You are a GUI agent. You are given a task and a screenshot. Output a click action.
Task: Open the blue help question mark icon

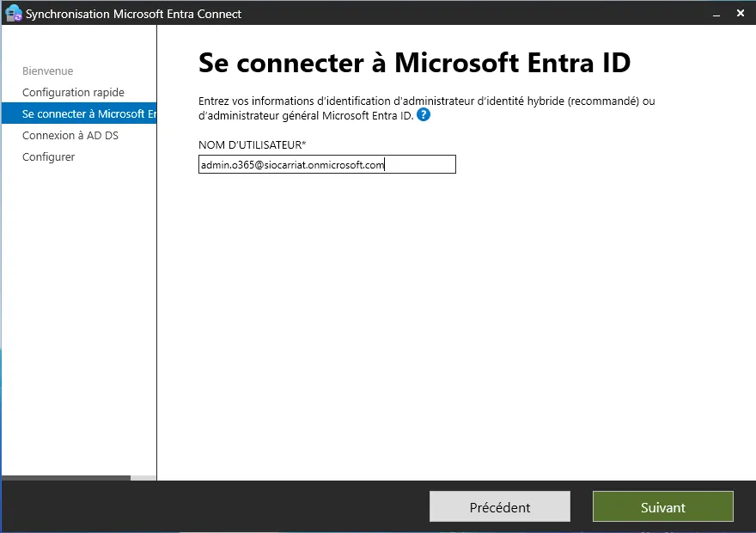pos(423,114)
